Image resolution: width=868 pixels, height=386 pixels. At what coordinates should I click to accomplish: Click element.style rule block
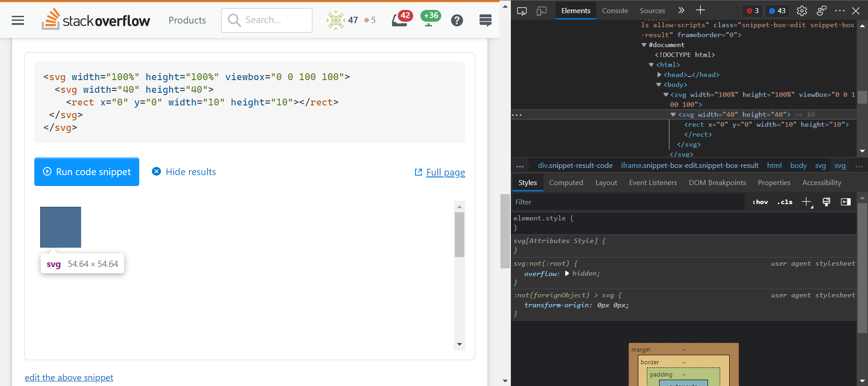click(684, 223)
